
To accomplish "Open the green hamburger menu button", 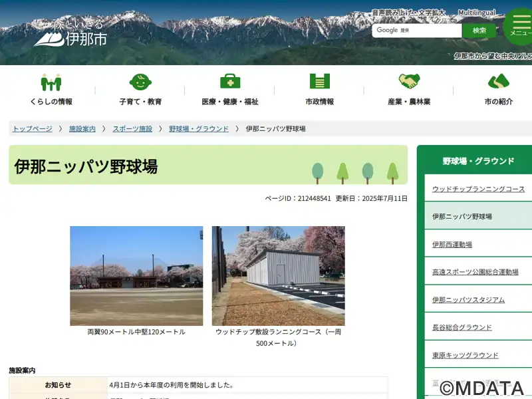I will 519,27.
